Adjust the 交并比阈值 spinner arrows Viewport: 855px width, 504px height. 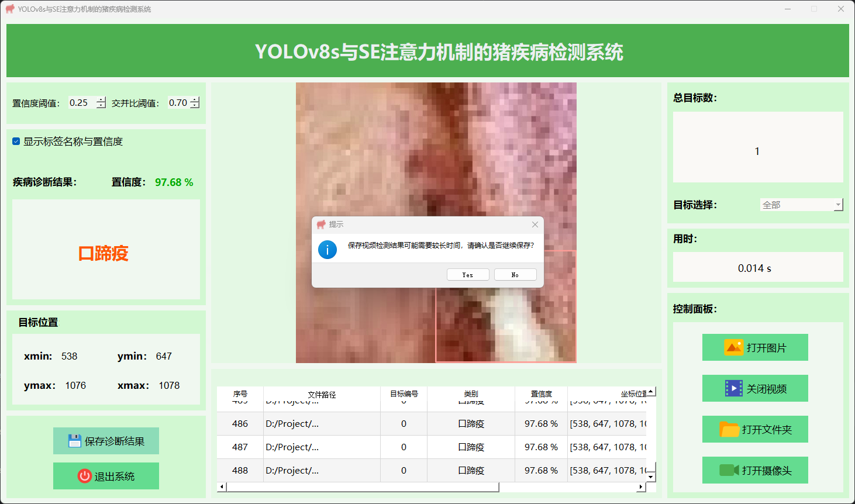195,103
